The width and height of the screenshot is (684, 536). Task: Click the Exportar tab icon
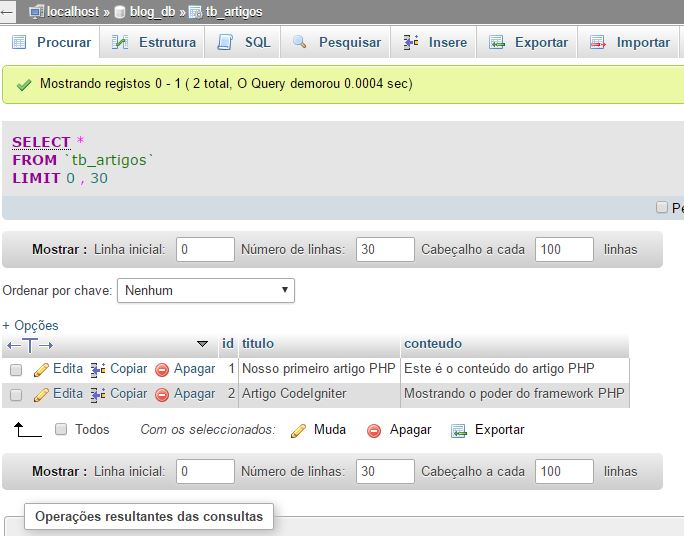point(497,42)
